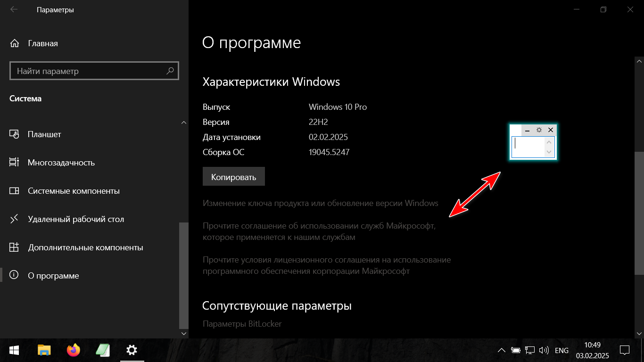Screen dimensions: 644x362
Task: Go back using the Settings back arrow
Action: coord(14,9)
